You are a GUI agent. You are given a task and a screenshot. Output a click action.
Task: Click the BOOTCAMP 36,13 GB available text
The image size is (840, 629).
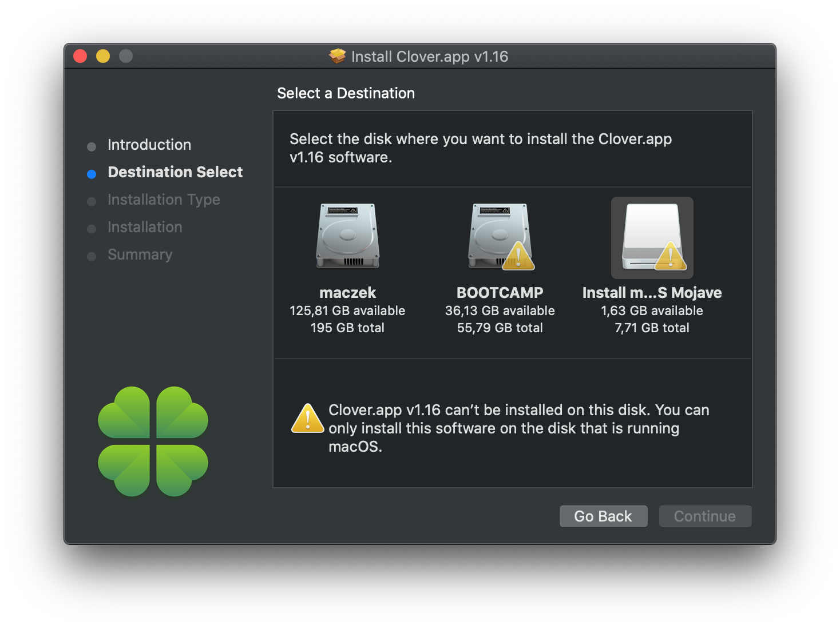pos(500,310)
